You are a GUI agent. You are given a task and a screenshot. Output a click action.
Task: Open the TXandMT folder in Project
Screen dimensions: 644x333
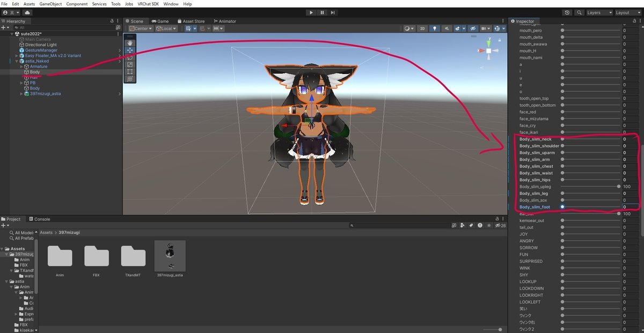coord(133,256)
